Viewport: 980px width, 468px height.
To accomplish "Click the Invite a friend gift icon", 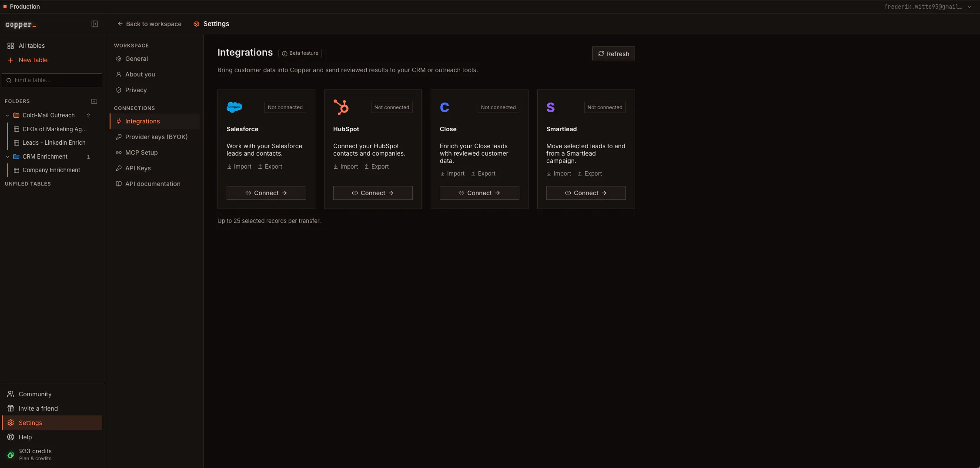I will (11, 408).
